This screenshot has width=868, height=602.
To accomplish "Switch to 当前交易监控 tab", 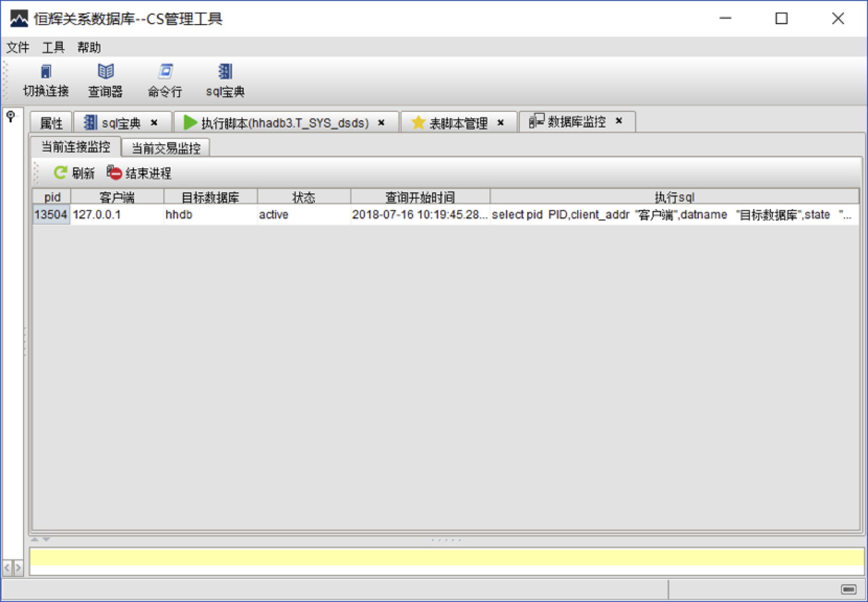I will pyautogui.click(x=166, y=148).
